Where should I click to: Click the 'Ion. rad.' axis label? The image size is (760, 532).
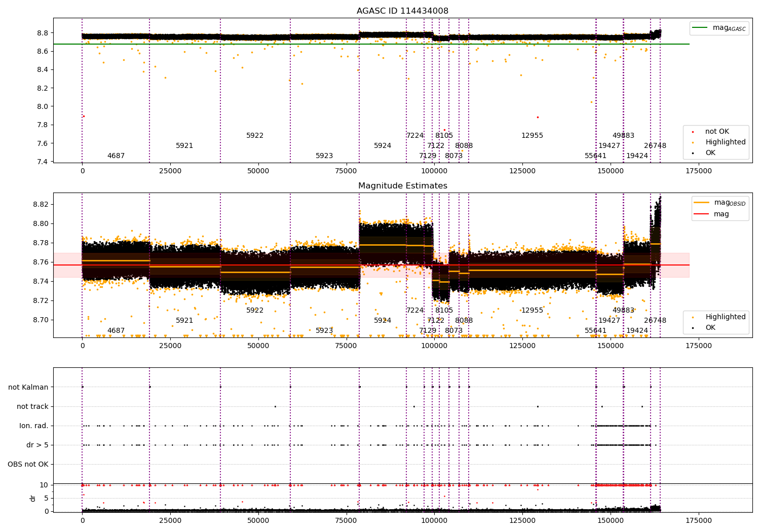(x=34, y=426)
